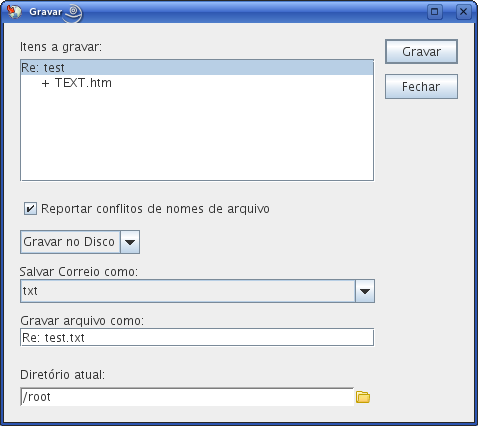Expand the plus sign beside TEXT.htm
This screenshot has height=426, width=478.
click(x=45, y=83)
